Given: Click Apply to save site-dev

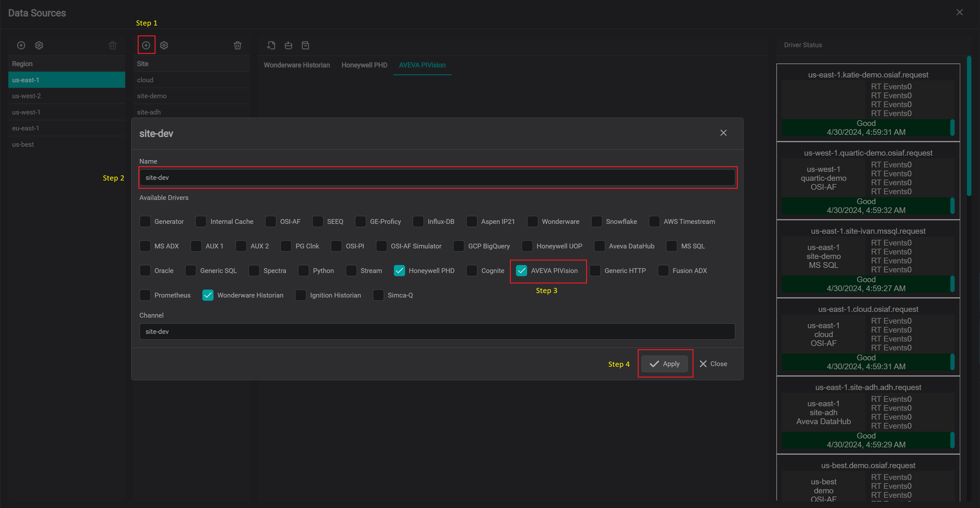Looking at the screenshot, I should point(664,364).
